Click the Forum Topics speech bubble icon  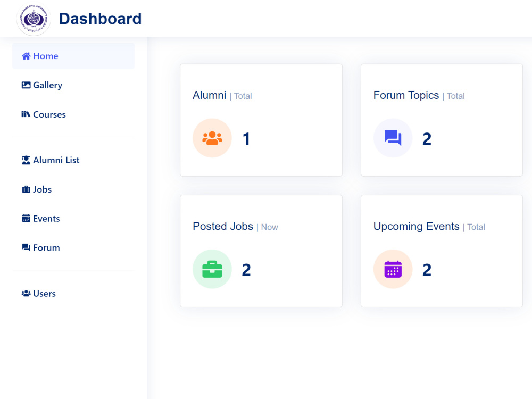pyautogui.click(x=393, y=138)
